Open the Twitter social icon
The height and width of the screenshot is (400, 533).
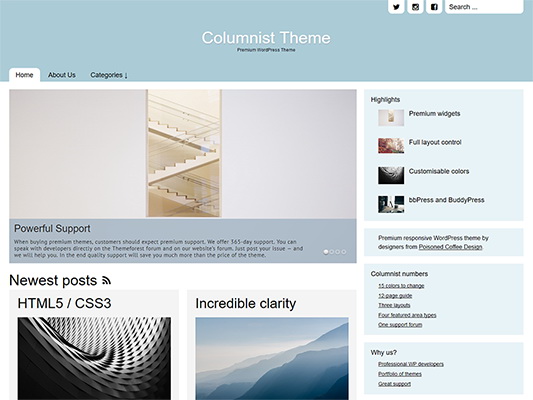click(396, 7)
